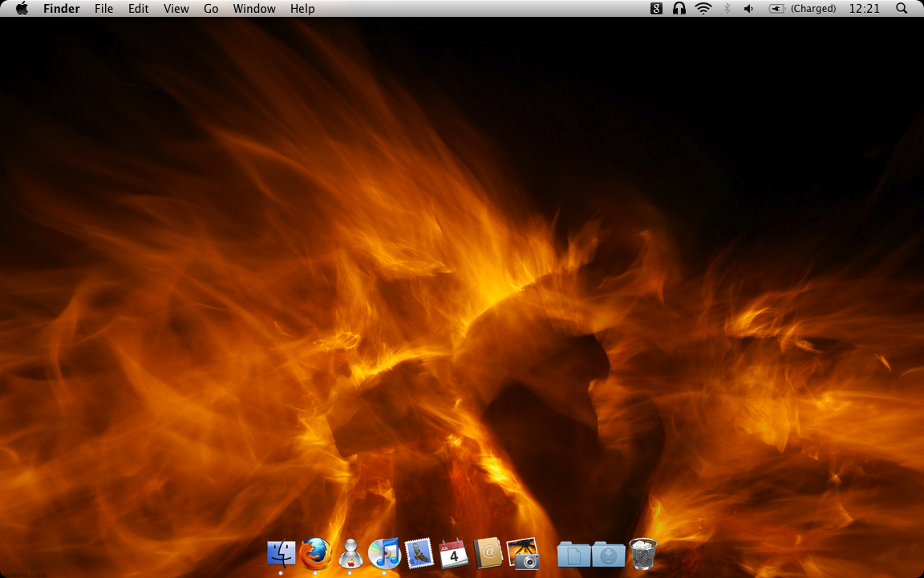Open Finder from the Dock

[281, 553]
